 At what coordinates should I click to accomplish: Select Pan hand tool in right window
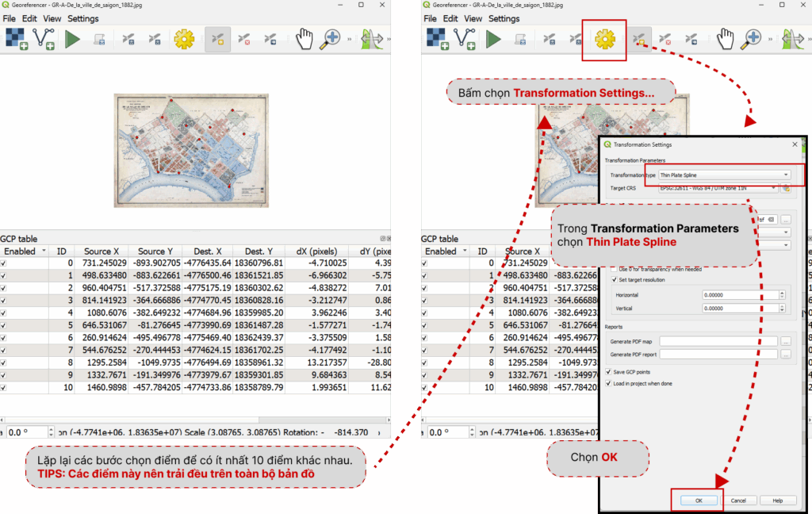pos(725,40)
